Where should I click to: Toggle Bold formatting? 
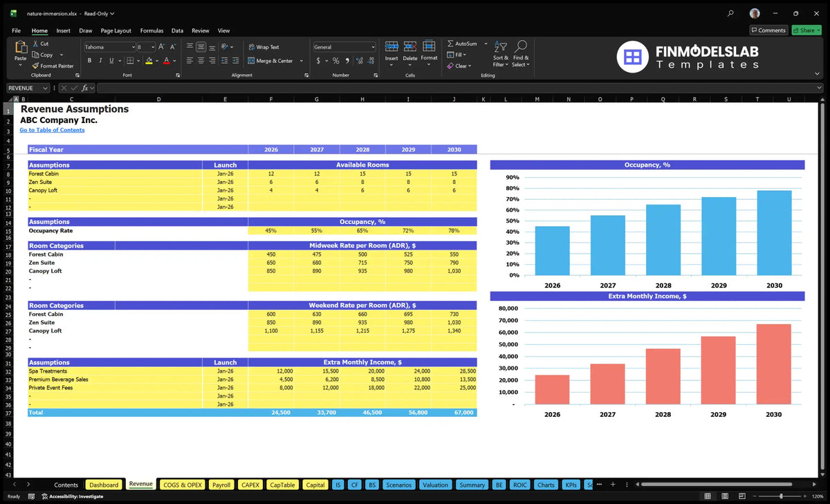tap(89, 61)
